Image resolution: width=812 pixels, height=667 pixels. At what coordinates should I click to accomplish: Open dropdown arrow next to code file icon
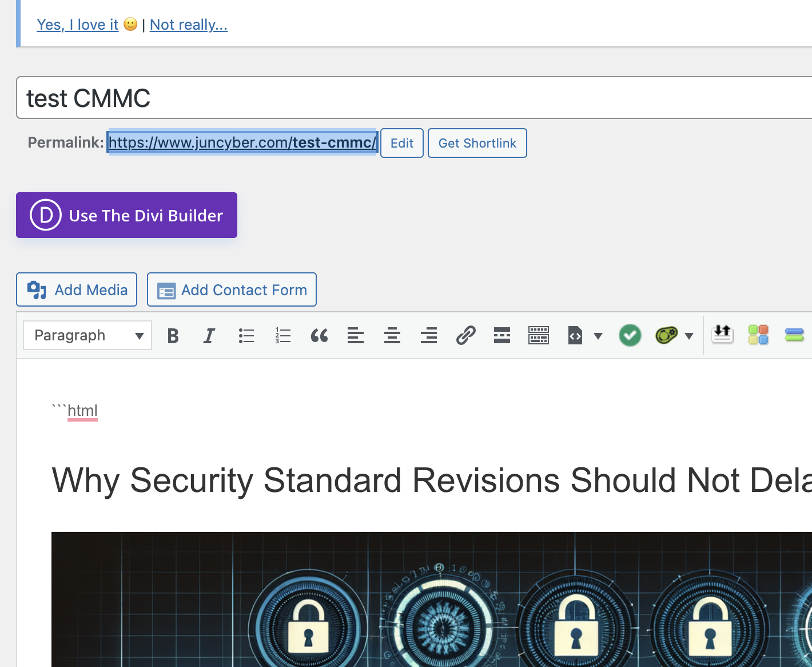598,336
